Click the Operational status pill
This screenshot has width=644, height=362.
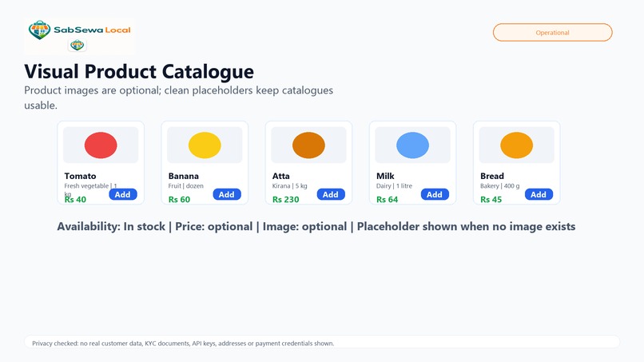point(552,33)
